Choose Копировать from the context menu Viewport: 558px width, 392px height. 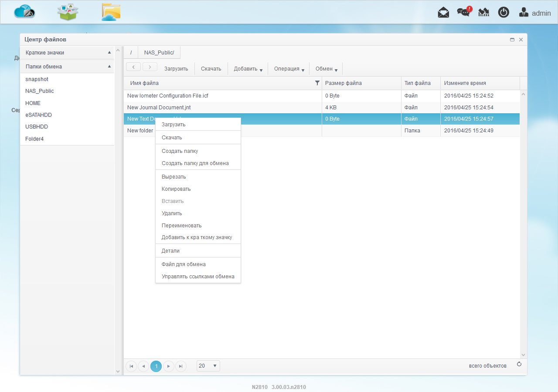click(x=176, y=189)
